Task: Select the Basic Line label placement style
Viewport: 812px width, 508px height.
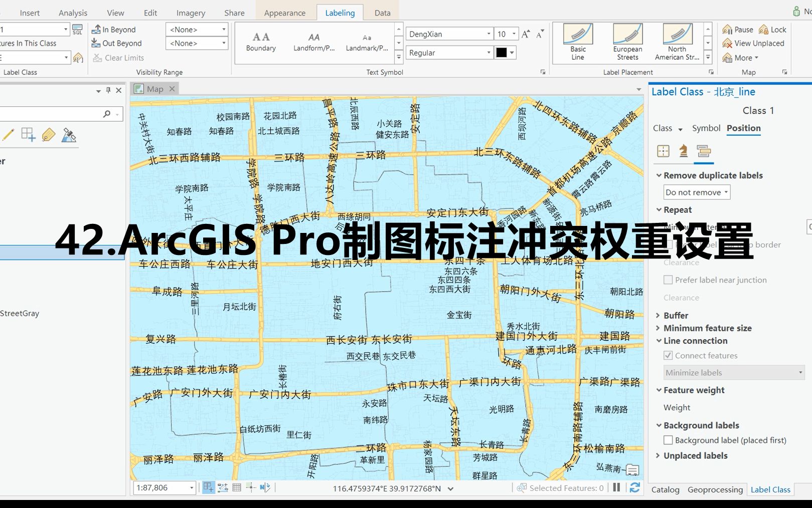Action: tap(577, 43)
